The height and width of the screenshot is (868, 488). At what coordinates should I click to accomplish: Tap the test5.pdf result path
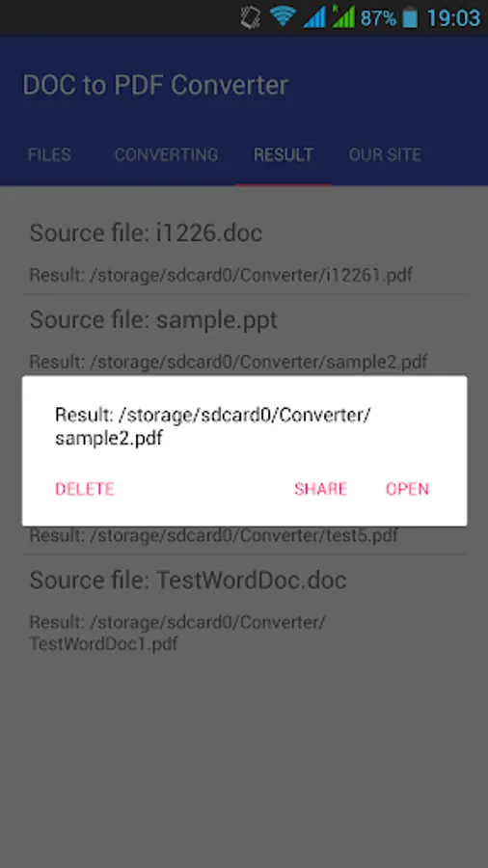point(213,535)
